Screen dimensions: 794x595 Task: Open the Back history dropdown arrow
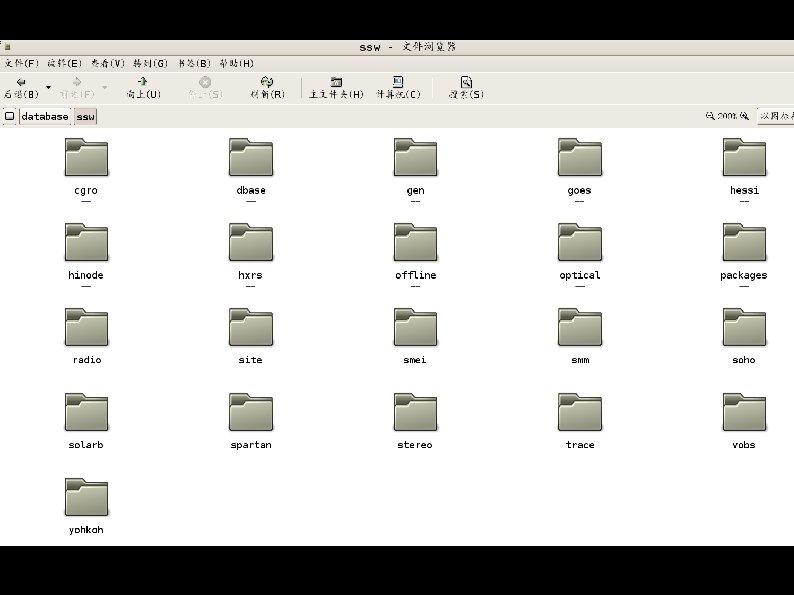pos(49,88)
